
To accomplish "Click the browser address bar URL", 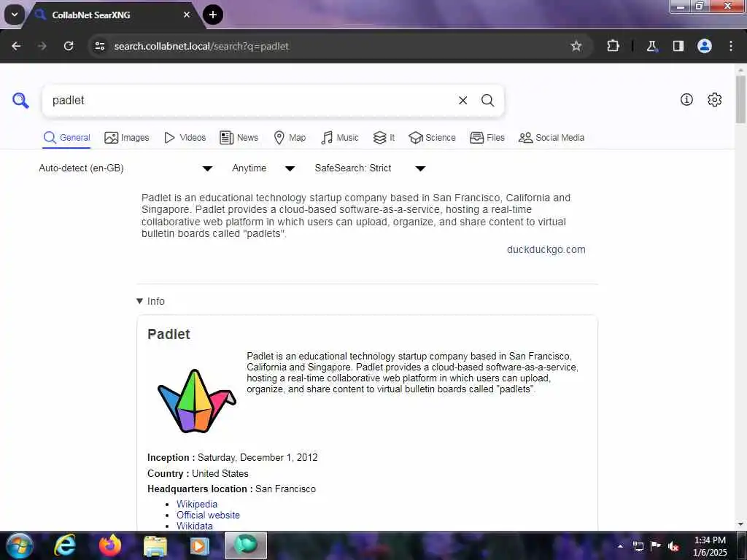I will click(x=201, y=46).
